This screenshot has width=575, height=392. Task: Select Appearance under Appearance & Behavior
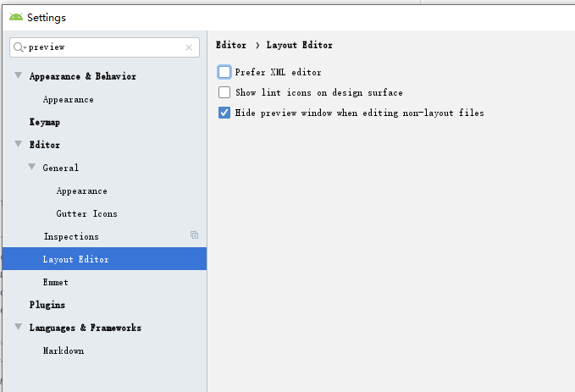point(69,99)
